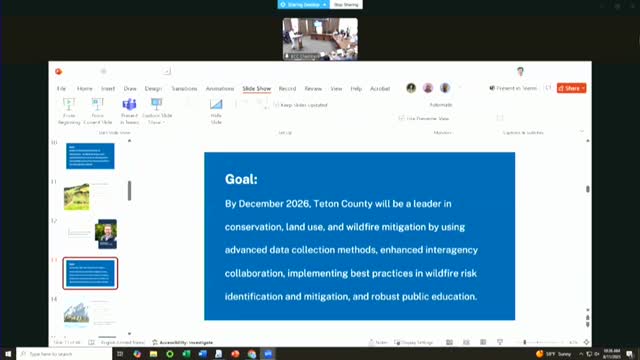Open PowerPoint from taskbar
640x360 pixels.
[x=235, y=354]
